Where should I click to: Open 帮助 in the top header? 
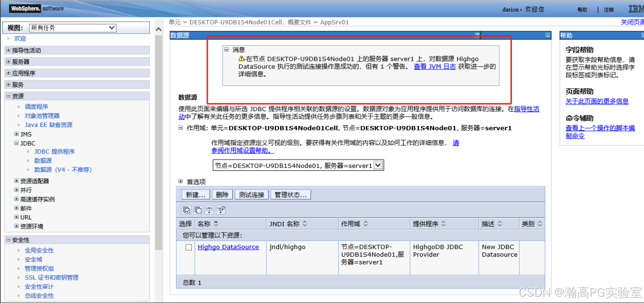[582, 10]
